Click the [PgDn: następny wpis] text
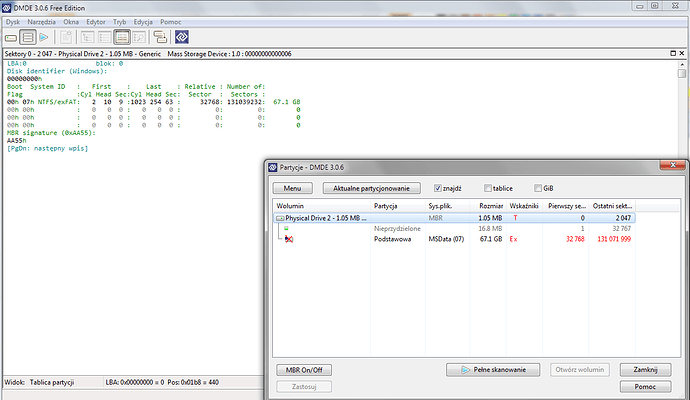This screenshot has width=690, height=400. point(48,149)
